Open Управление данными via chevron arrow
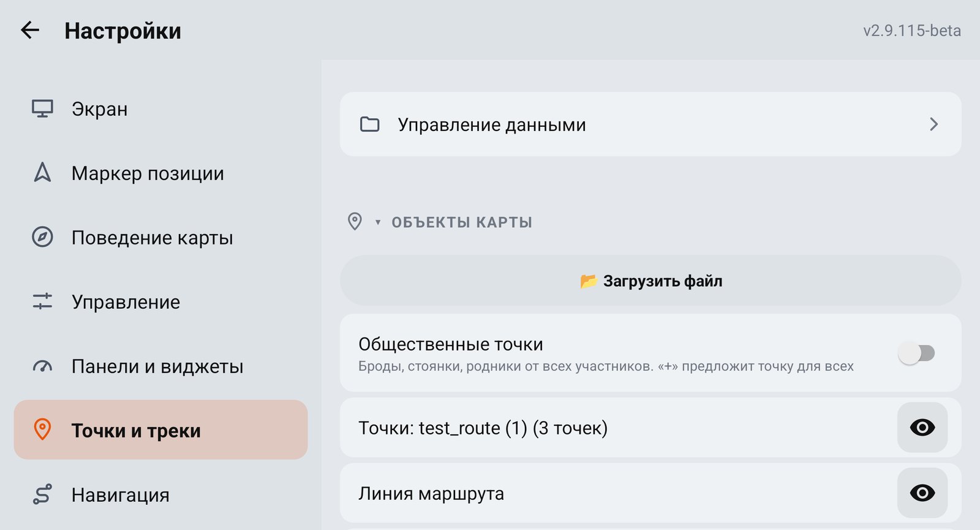 tap(934, 124)
